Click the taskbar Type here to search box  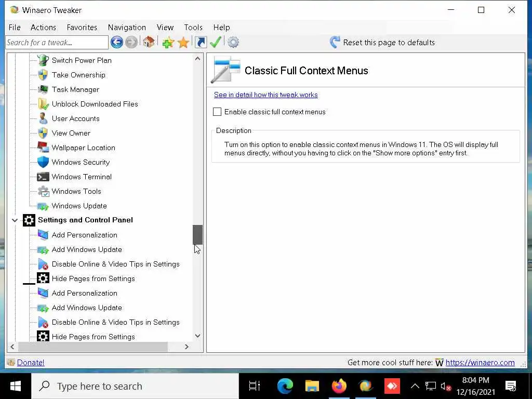135,386
